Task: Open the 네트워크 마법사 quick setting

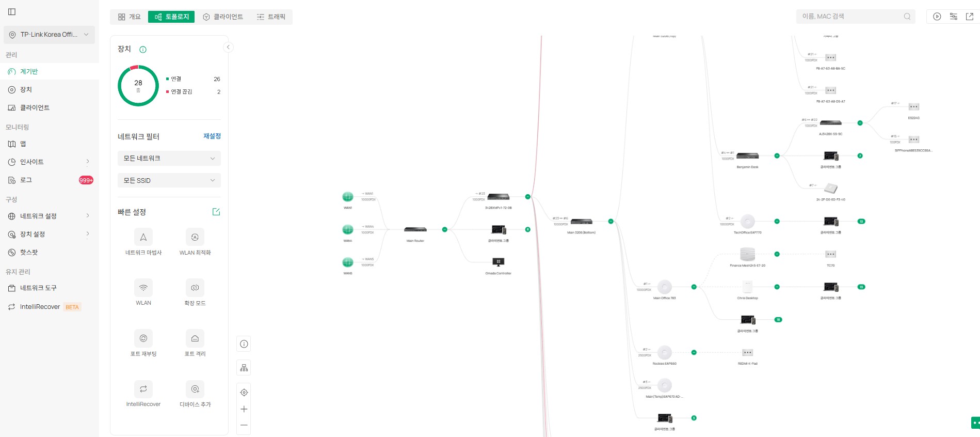Action: coord(143,237)
